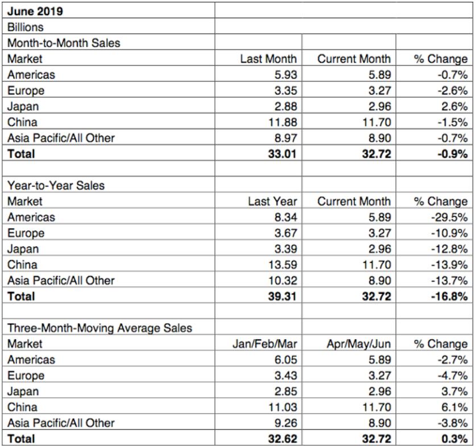Select Americas last month value 5.93
476x448 pixels.
[258, 74]
